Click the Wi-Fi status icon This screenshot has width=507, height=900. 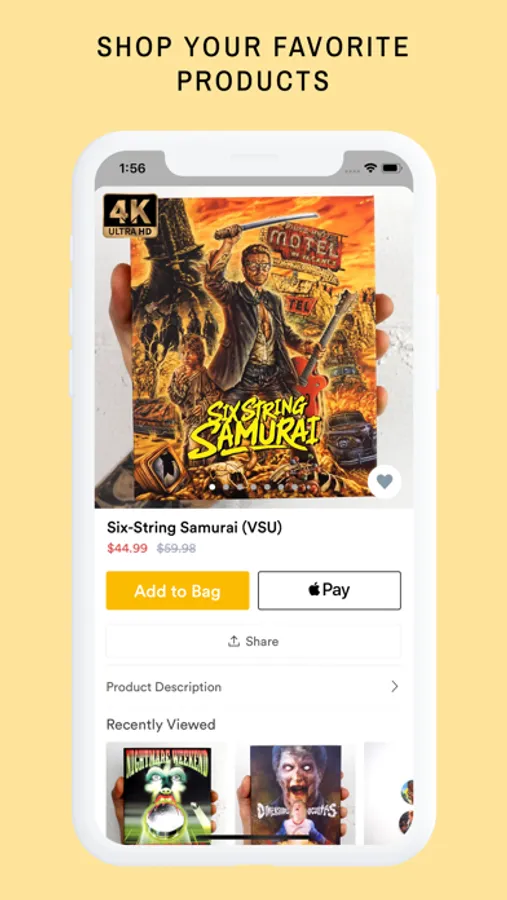[x=370, y=168]
